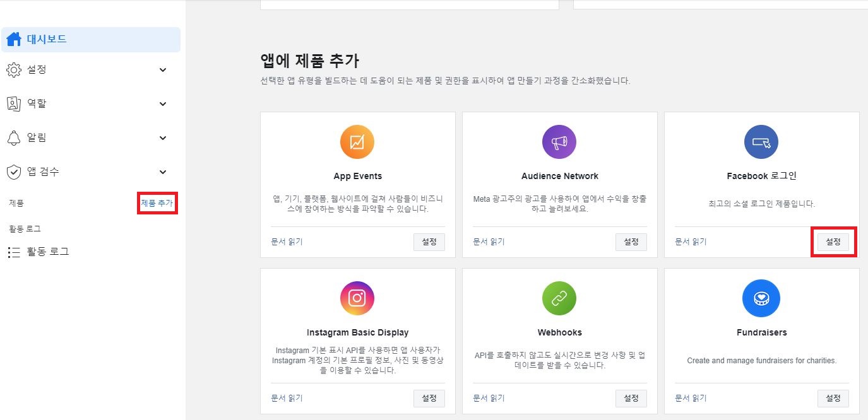The height and width of the screenshot is (420, 868).
Task: Click the blue Fundraisers heart icon
Action: 761,298
